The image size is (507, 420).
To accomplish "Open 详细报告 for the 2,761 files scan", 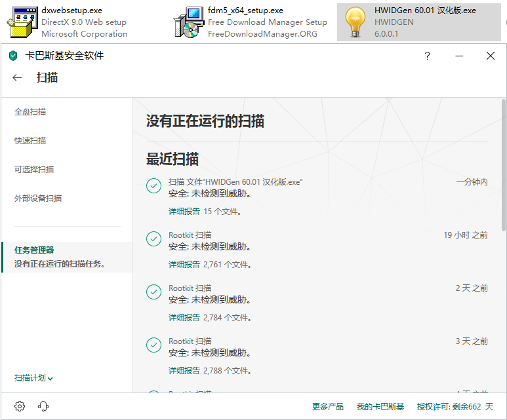I will click(x=184, y=264).
